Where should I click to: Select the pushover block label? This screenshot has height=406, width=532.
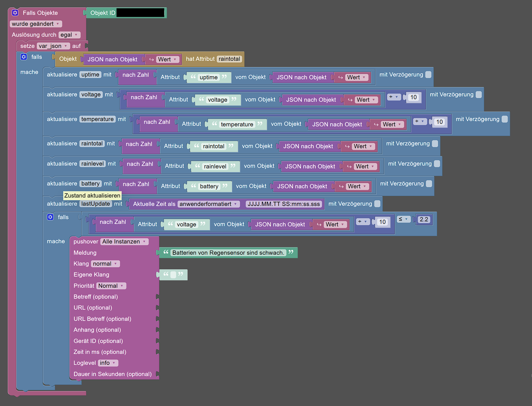pyautogui.click(x=86, y=242)
